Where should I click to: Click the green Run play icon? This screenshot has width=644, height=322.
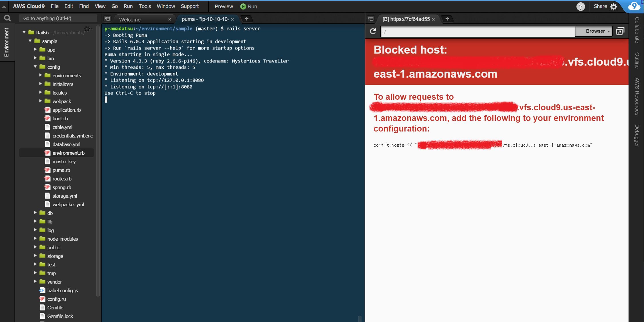click(243, 6)
